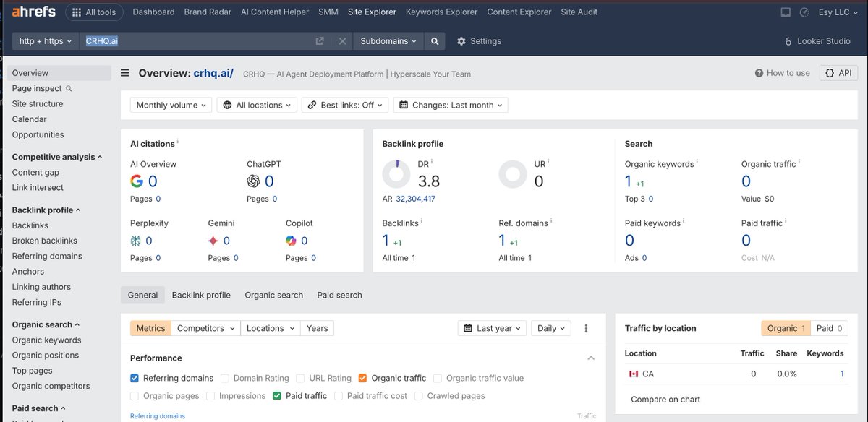Click the Google AI Overview icon

137,181
